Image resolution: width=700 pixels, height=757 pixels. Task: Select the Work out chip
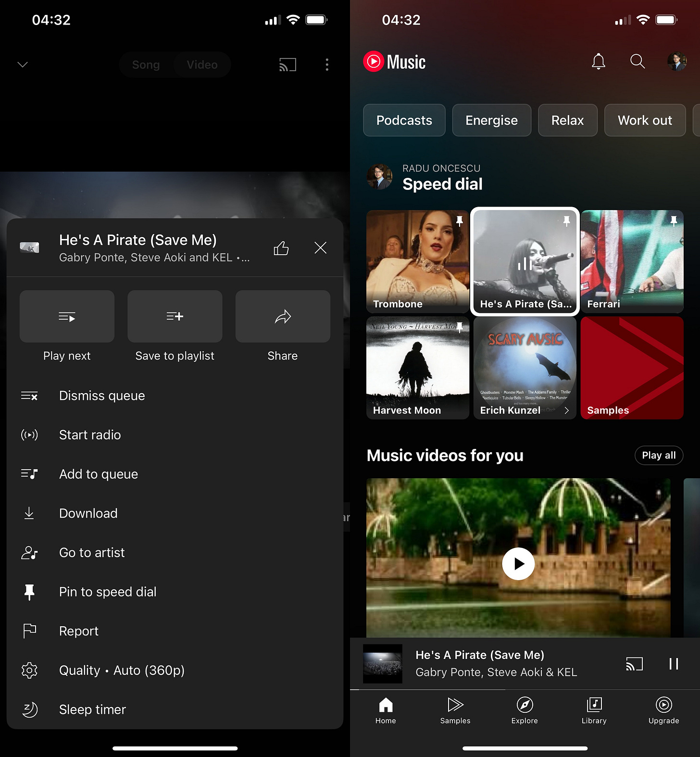pyautogui.click(x=645, y=120)
